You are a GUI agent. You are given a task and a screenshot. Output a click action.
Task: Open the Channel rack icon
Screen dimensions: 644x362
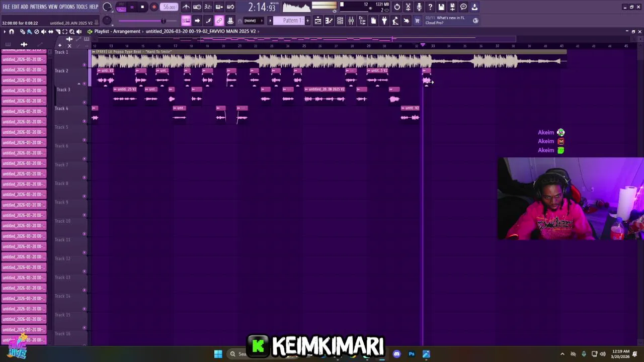point(340,21)
